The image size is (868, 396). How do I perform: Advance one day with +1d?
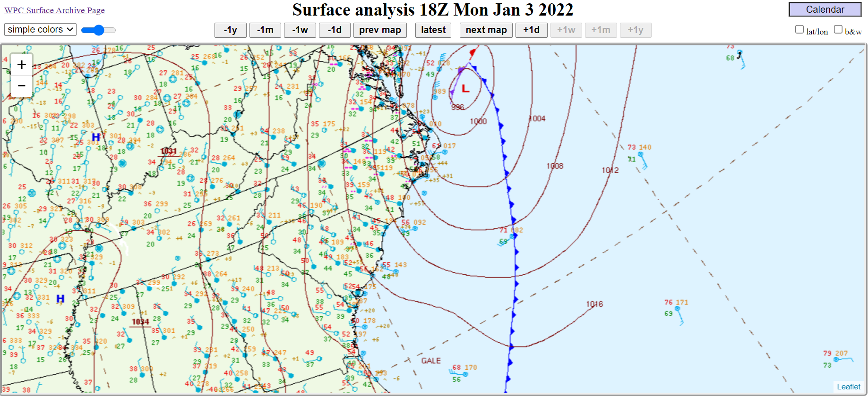[532, 30]
